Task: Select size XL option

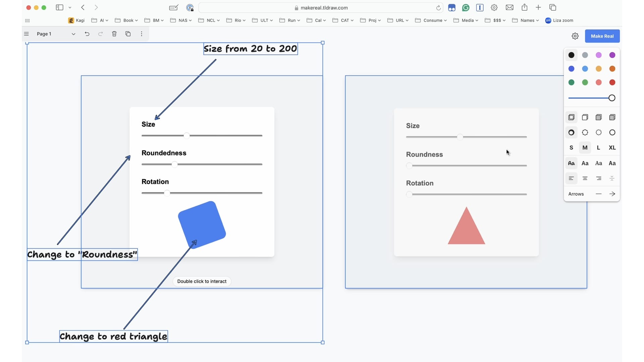Action: click(612, 147)
